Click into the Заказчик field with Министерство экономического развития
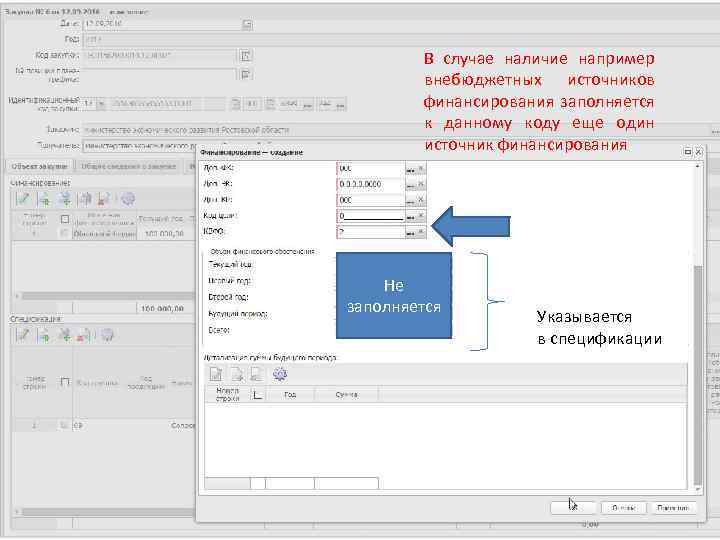The width and height of the screenshot is (720, 540). pyautogui.click(x=396, y=130)
